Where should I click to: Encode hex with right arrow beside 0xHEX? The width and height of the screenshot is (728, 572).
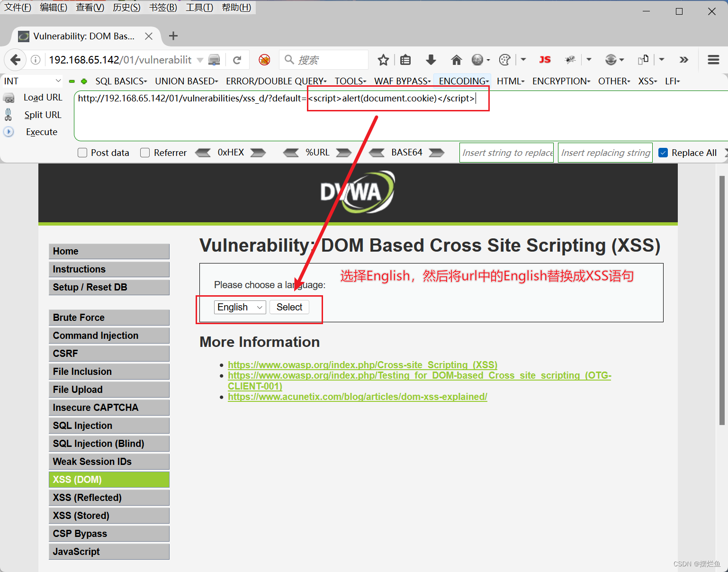258,153
